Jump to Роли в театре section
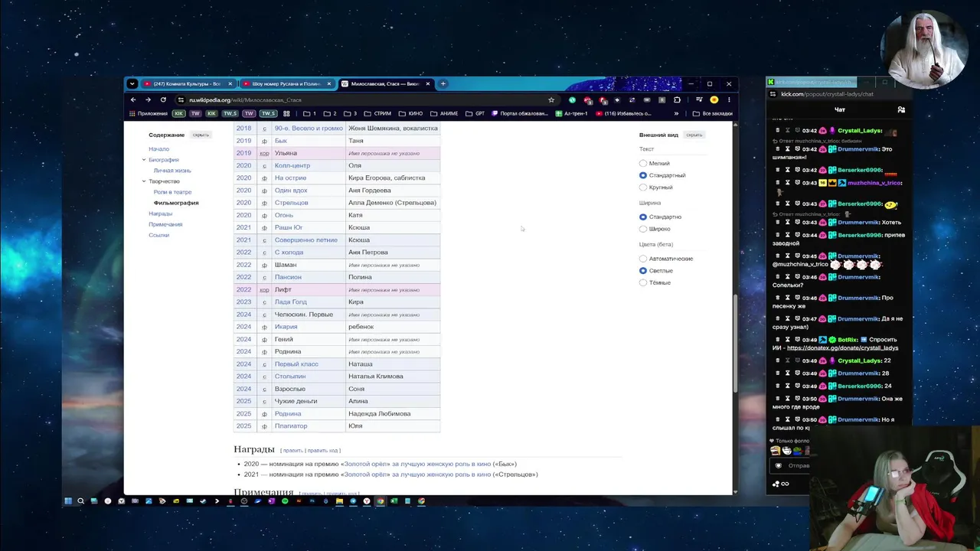Image resolution: width=980 pixels, height=551 pixels. point(172,192)
